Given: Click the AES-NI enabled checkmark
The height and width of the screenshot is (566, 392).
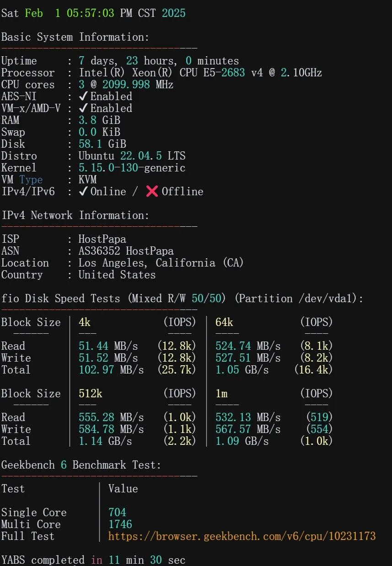Looking at the screenshot, I should (x=83, y=96).
